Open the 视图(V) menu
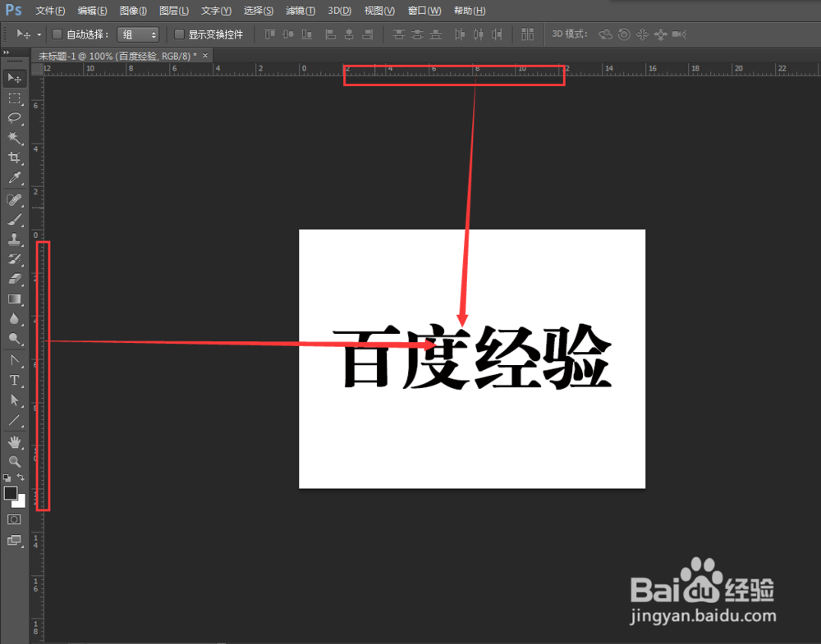The height and width of the screenshot is (644, 821). (379, 11)
